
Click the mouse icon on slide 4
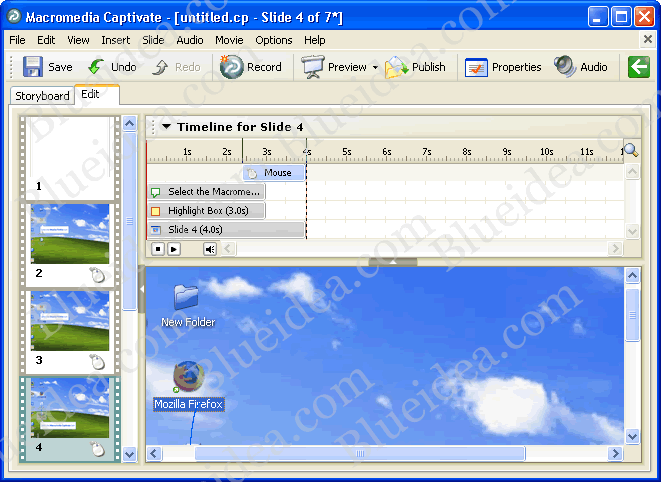[x=97, y=450]
